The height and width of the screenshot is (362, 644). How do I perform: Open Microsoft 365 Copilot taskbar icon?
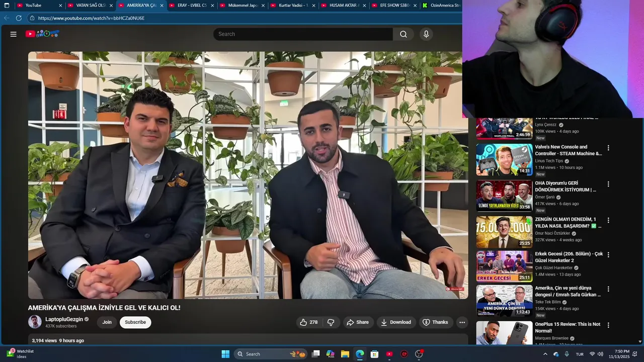(331, 354)
